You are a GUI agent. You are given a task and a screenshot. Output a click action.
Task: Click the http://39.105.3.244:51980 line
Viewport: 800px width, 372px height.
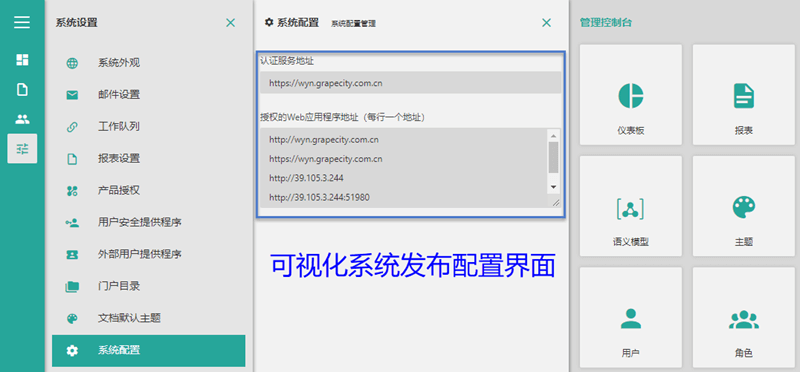coord(319,197)
